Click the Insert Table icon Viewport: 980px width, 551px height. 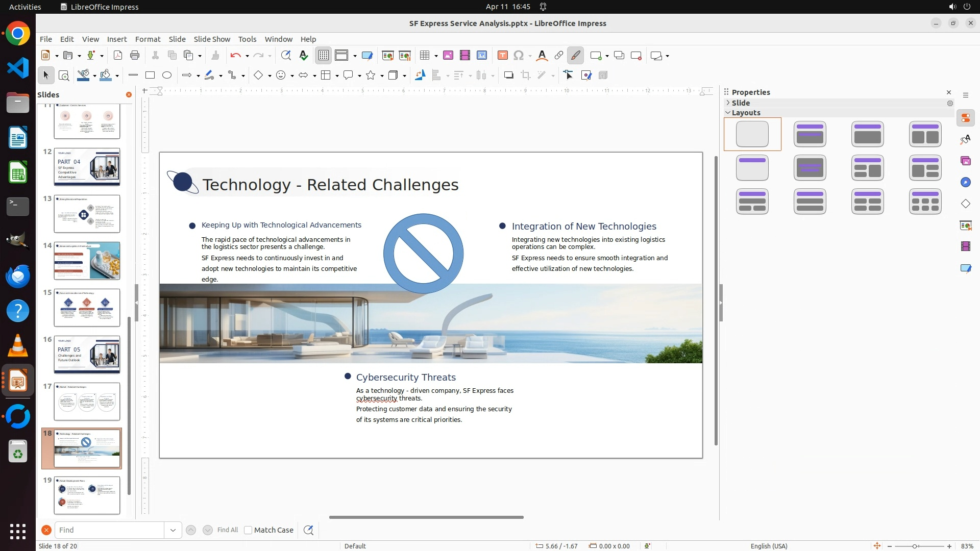[x=424, y=56]
